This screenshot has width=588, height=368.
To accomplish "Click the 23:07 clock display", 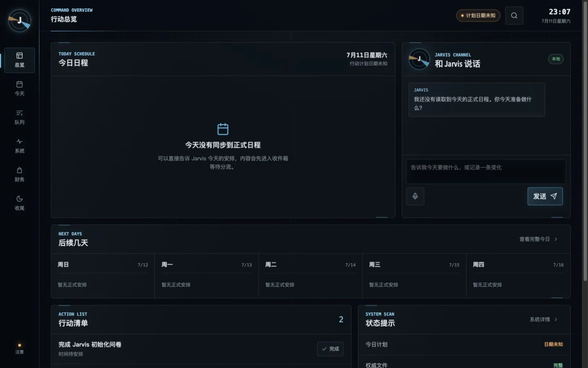I will click(559, 12).
